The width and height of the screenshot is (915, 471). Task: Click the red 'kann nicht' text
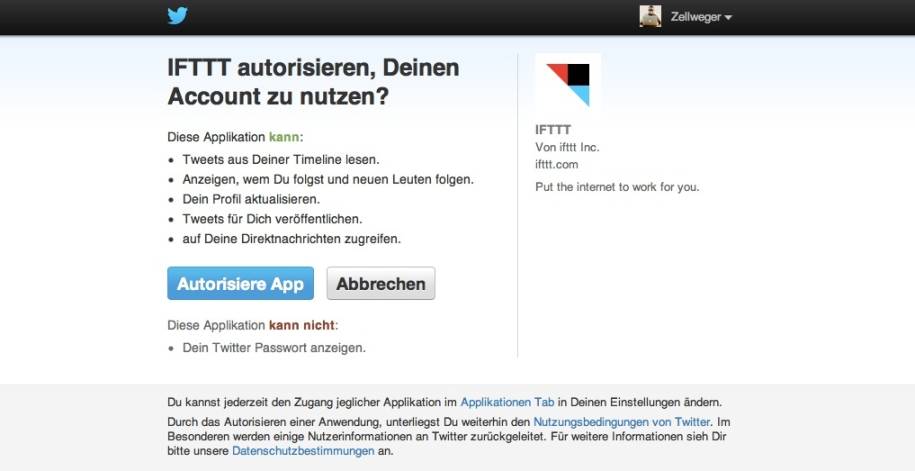coord(302,325)
